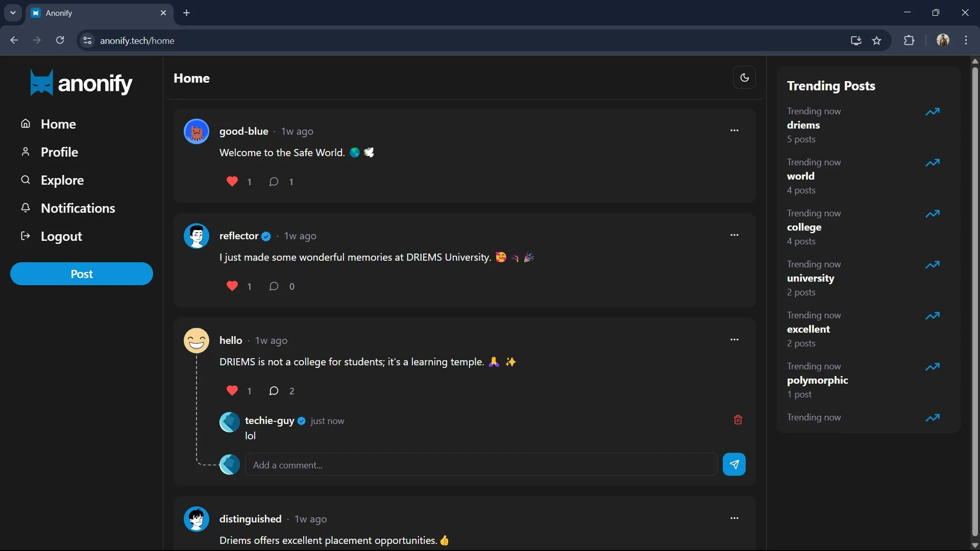Click trending arrow icon beside excellent
Screen dimensions: 980x551
[x=933, y=316]
